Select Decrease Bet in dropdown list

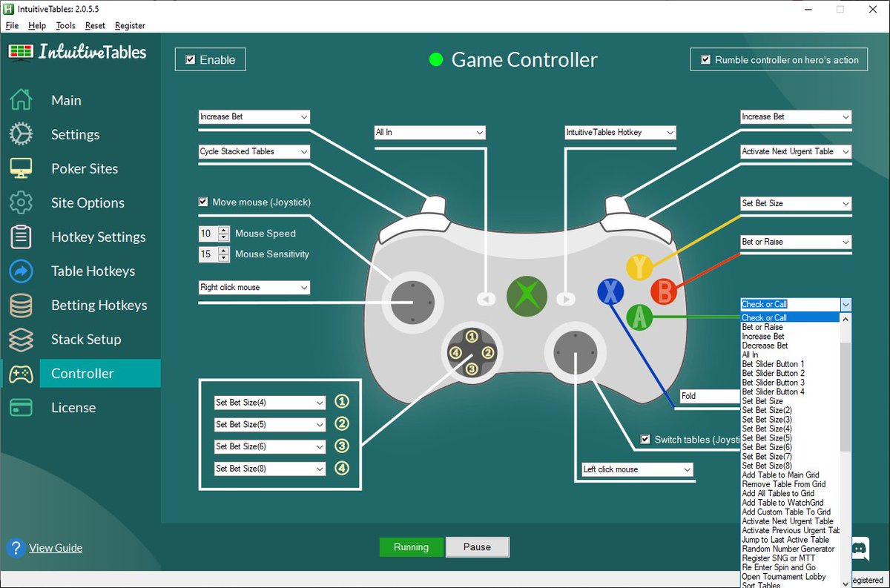[791, 346]
